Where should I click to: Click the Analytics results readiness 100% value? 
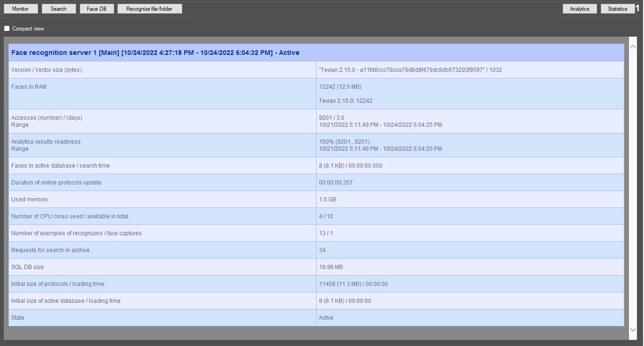[x=344, y=142]
